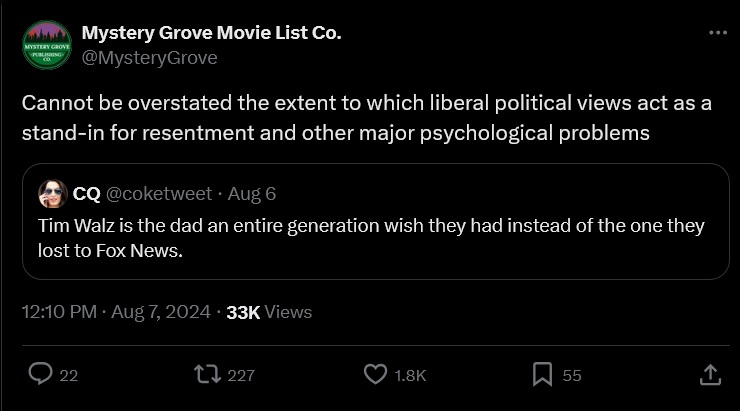Click CQ display name in quoted tweet
740x411 pixels.
coord(86,193)
